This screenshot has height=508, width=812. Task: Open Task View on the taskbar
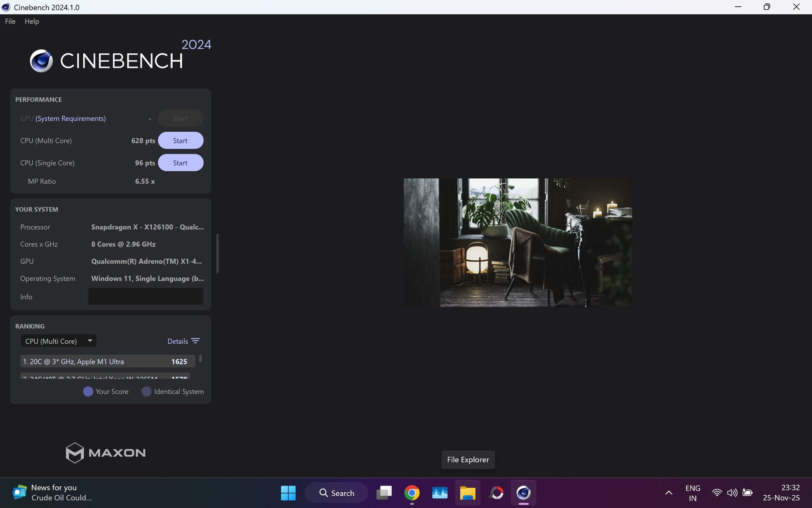pos(384,493)
